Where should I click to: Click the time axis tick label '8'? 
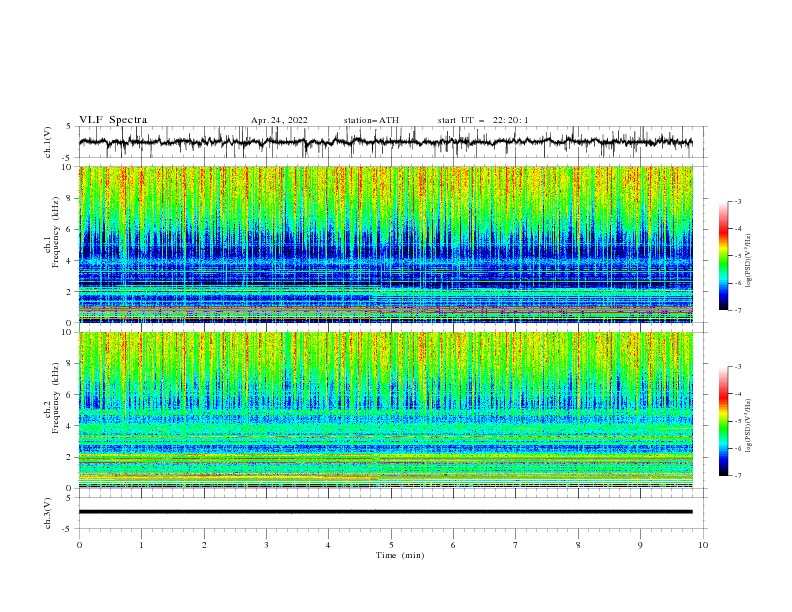point(578,545)
